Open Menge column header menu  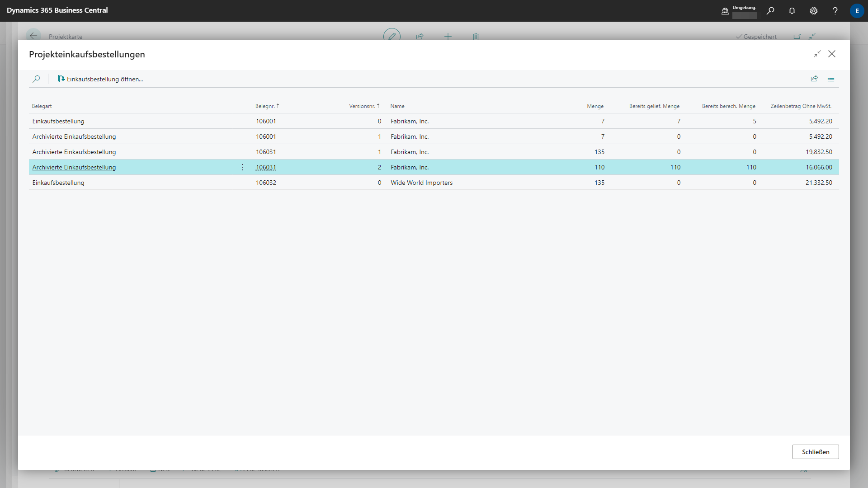(595, 106)
